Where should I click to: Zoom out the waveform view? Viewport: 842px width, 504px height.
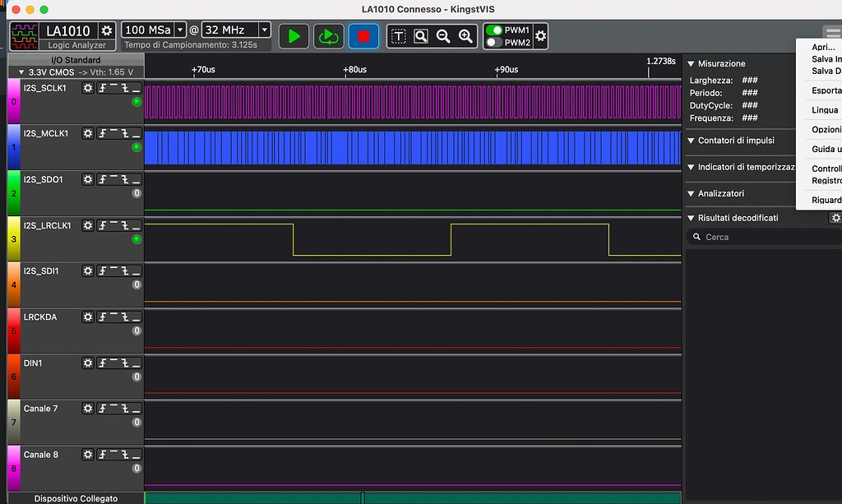pyautogui.click(x=443, y=36)
